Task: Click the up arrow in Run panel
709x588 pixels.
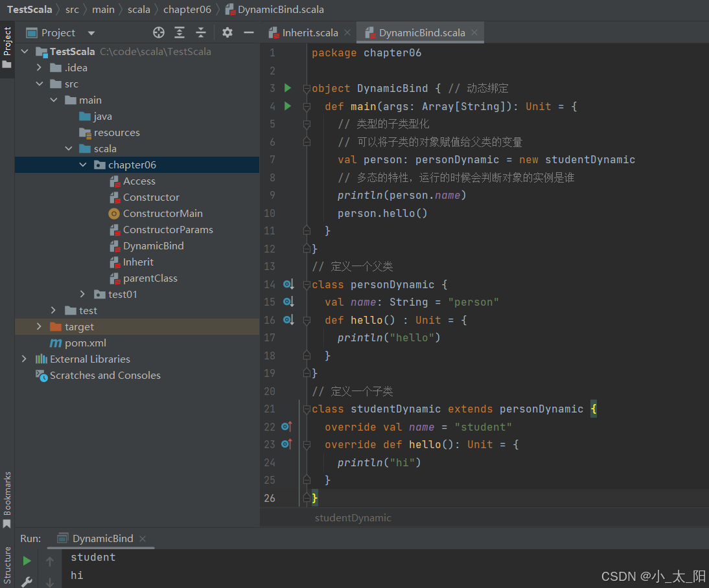Action: tap(50, 561)
